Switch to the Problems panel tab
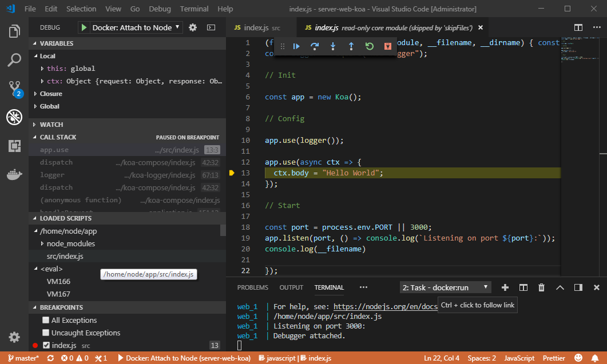 coord(252,287)
